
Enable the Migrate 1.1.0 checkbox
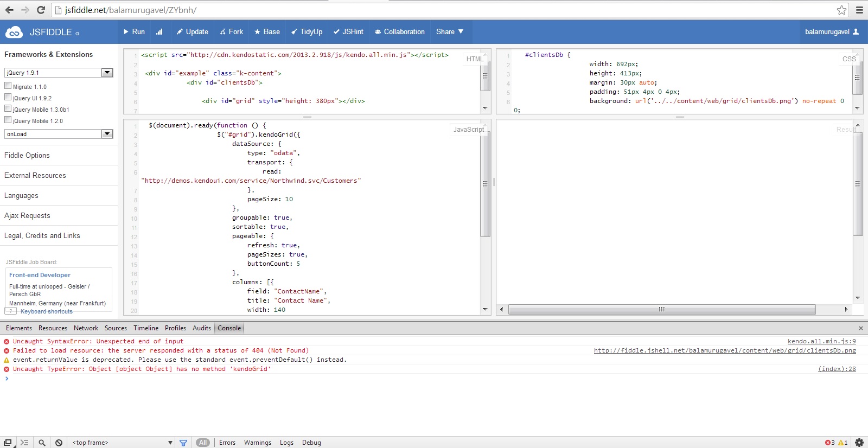pos(8,86)
